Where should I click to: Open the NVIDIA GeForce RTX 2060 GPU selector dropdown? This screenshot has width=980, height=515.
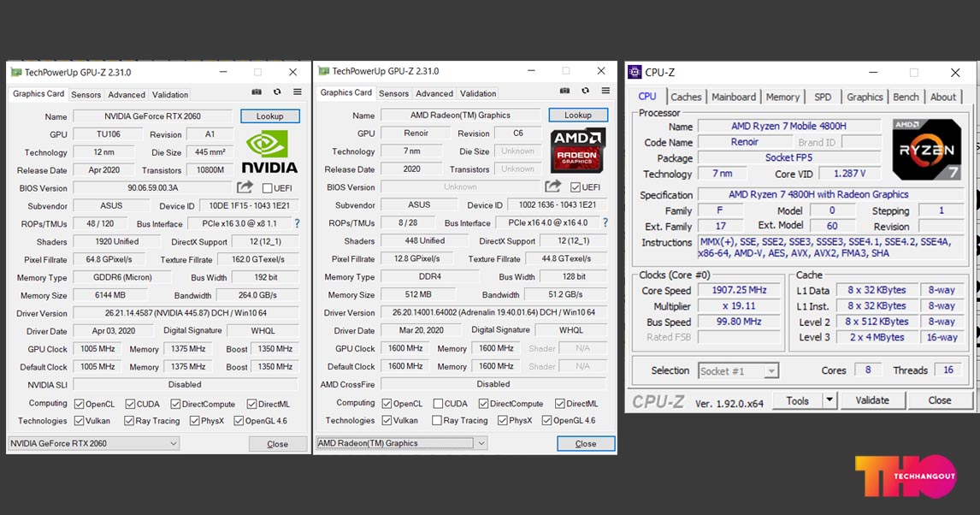tap(94, 443)
